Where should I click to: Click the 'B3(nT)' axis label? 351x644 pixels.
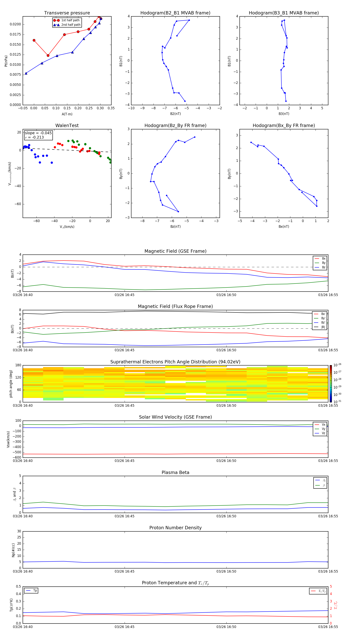coord(284,114)
